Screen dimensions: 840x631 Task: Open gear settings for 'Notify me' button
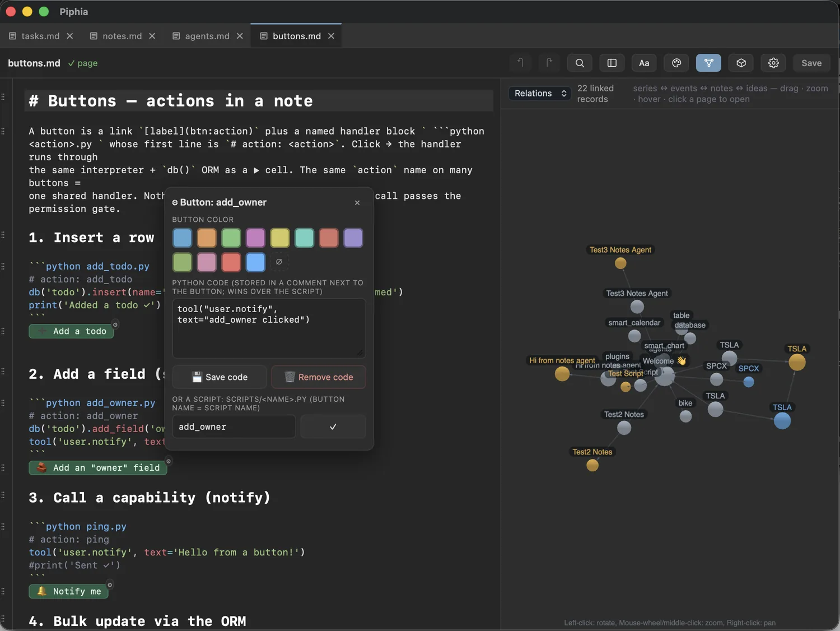(x=110, y=584)
